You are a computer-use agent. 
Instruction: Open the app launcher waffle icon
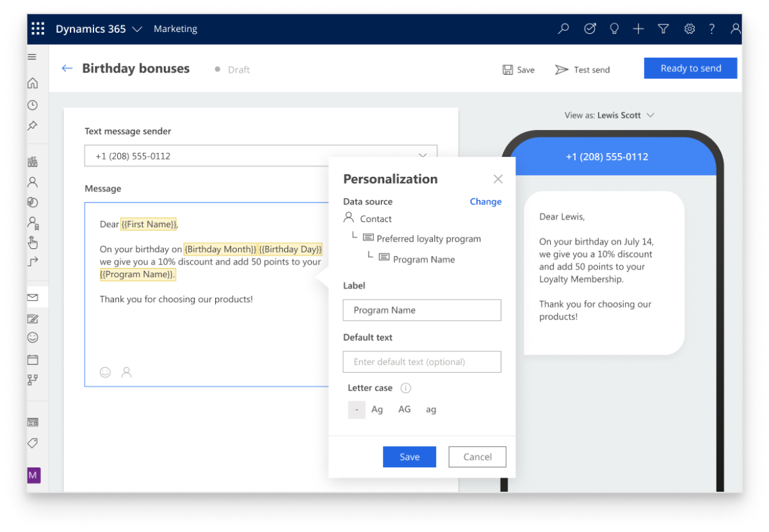pyautogui.click(x=38, y=29)
